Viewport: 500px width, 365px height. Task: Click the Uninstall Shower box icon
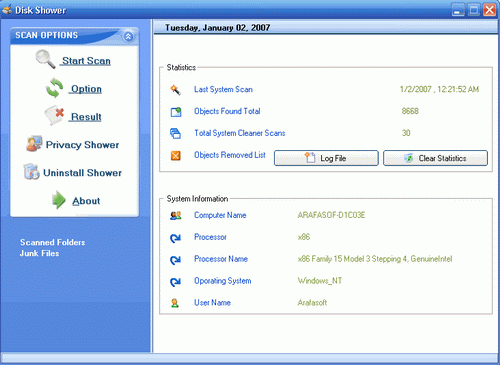point(32,172)
